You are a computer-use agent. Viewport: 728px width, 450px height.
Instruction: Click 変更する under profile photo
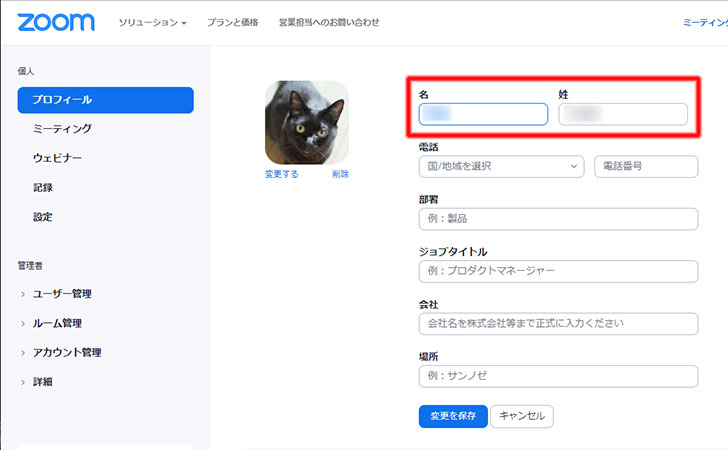pyautogui.click(x=281, y=174)
